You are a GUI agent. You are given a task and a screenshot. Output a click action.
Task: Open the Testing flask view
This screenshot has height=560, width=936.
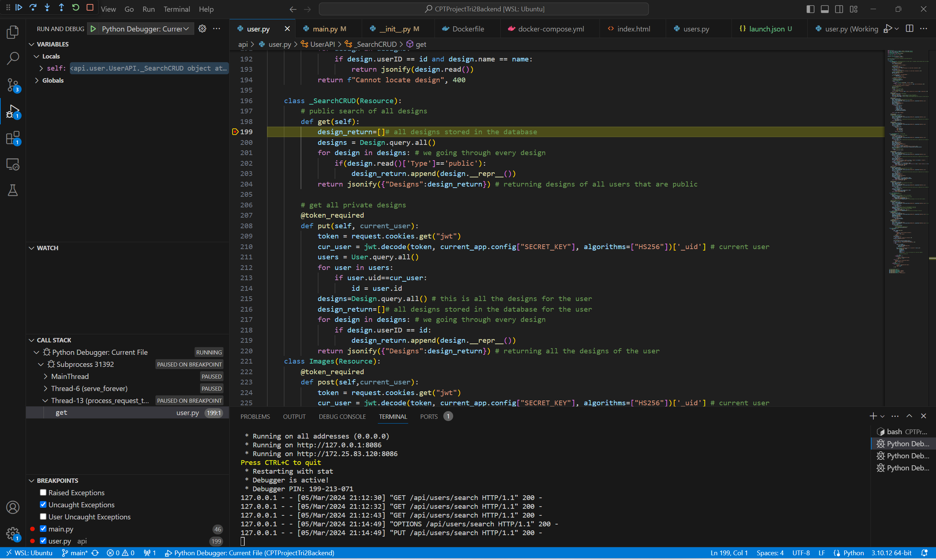(13, 191)
